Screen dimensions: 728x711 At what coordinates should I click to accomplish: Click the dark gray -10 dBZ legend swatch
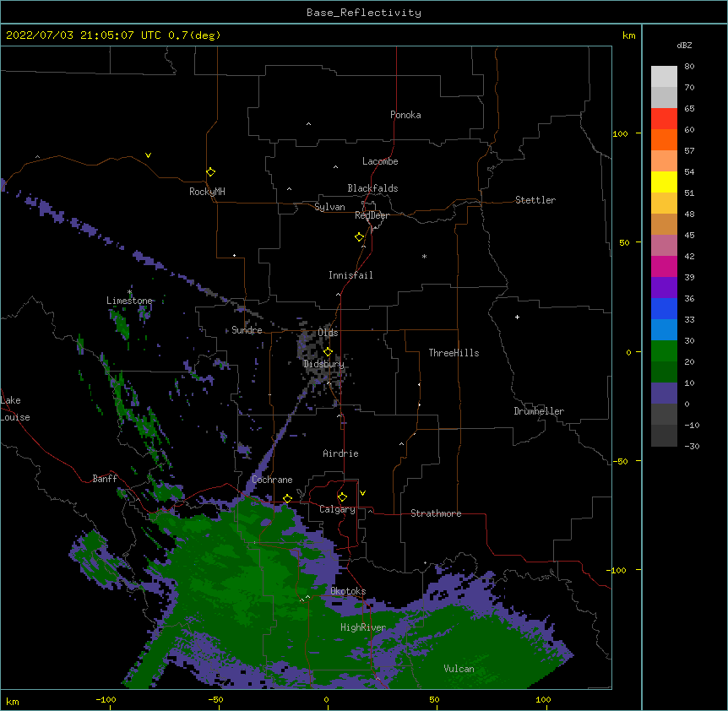point(664,436)
